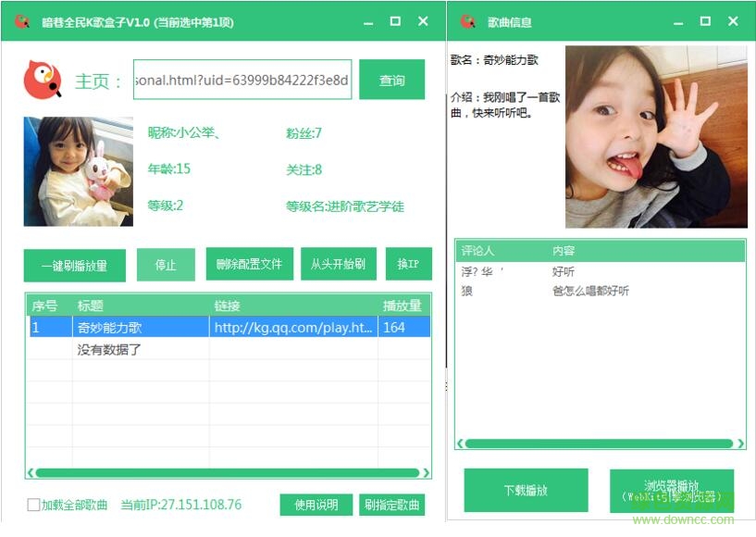Click the 等级名:进阶歌艺学徒 label
Screen dimensions: 756x537
coord(345,206)
